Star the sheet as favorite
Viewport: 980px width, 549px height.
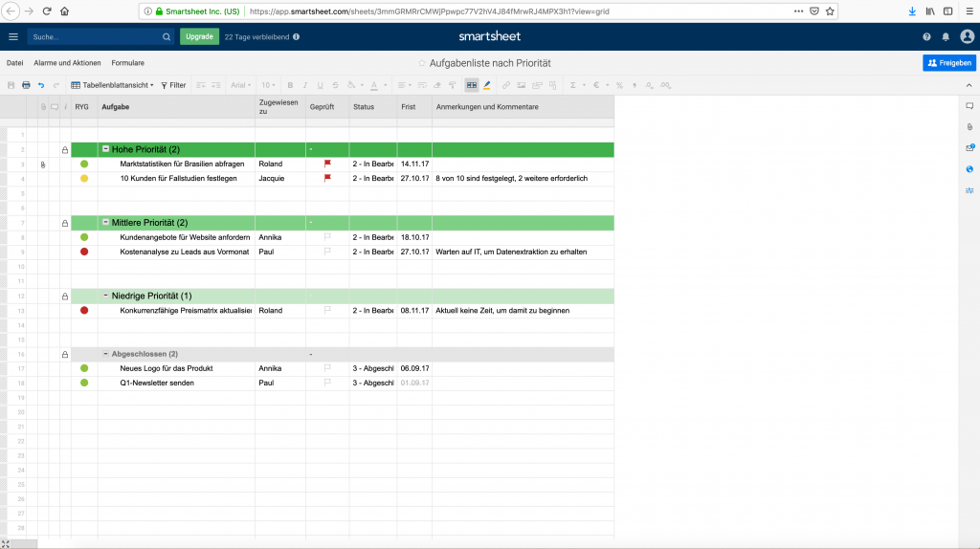tap(422, 63)
